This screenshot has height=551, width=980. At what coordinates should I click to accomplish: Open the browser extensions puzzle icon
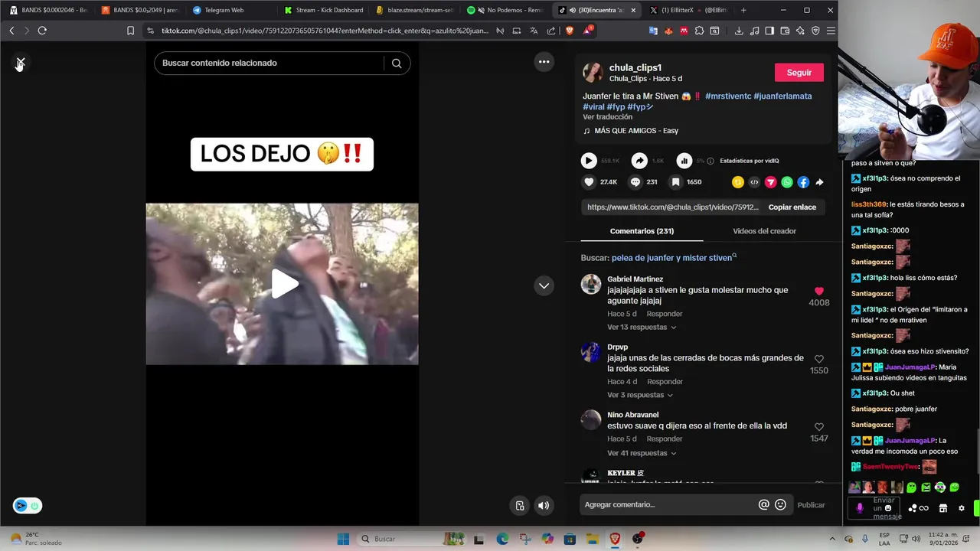pyautogui.click(x=700, y=31)
